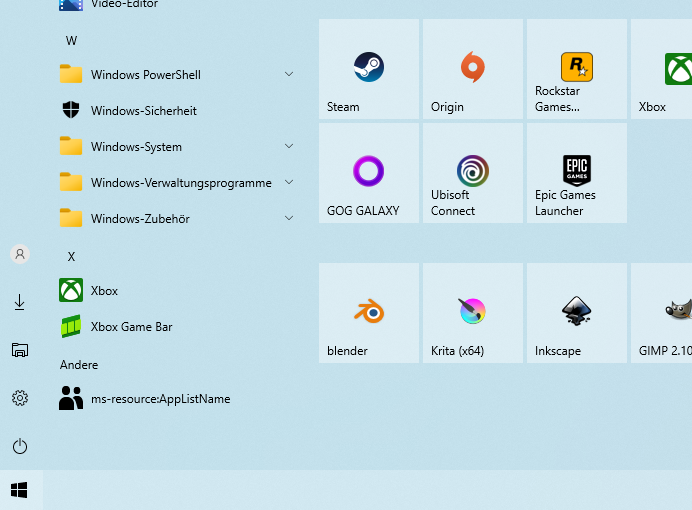Image resolution: width=692 pixels, height=510 pixels.
Task: Open Downloads from the sidebar arrow icon
Action: (20, 302)
